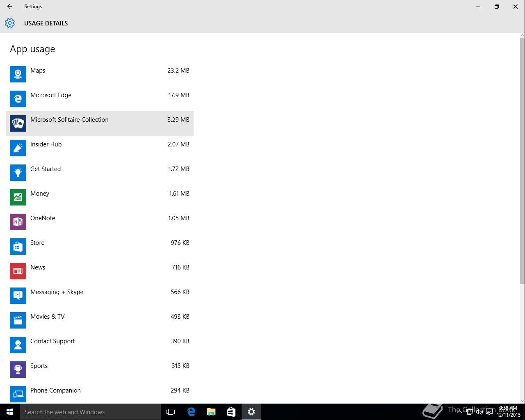Click the 566 KB usage value
Viewport: 525px width, 420px height.
[180, 292]
